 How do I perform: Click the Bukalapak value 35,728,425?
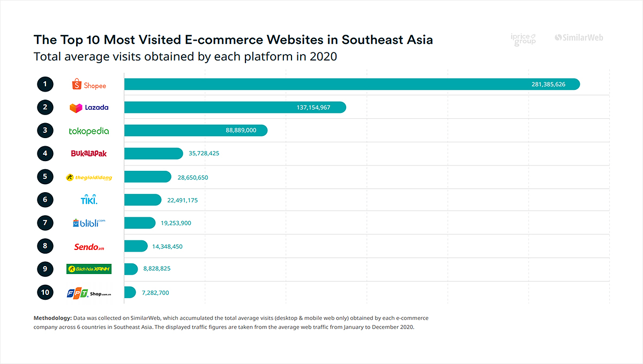tap(204, 154)
